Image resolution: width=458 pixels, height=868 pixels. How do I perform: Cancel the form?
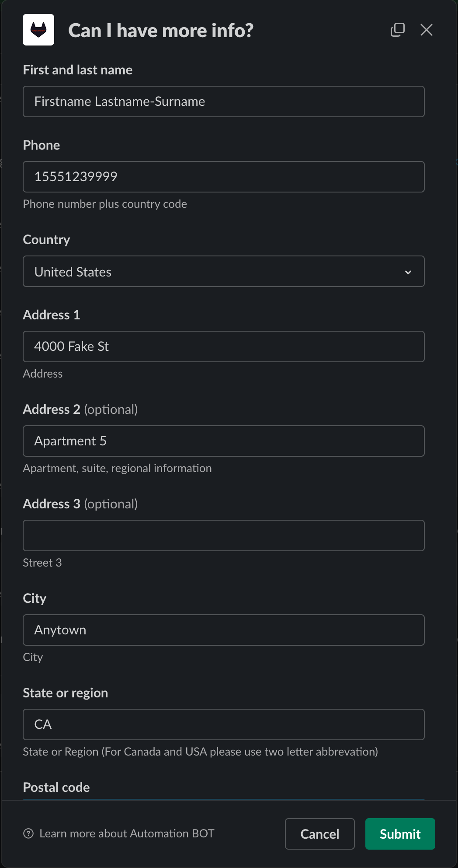319,834
